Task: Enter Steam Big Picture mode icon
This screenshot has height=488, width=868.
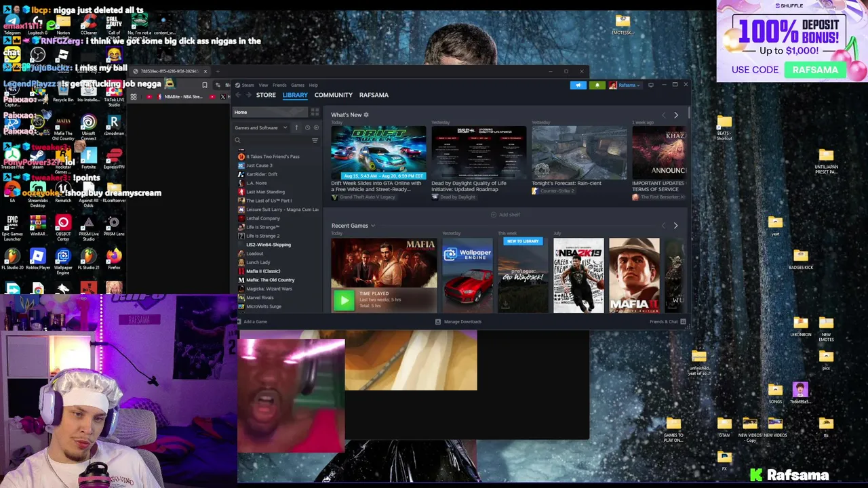Action: (651, 85)
